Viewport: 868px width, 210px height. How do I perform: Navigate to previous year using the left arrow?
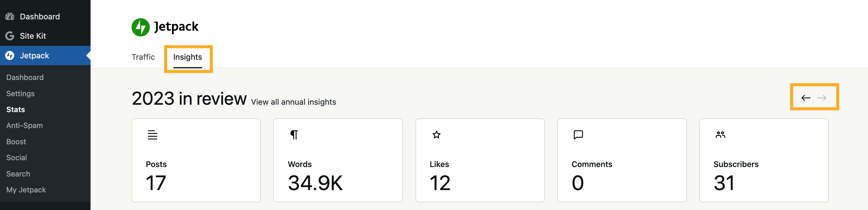coord(806,98)
